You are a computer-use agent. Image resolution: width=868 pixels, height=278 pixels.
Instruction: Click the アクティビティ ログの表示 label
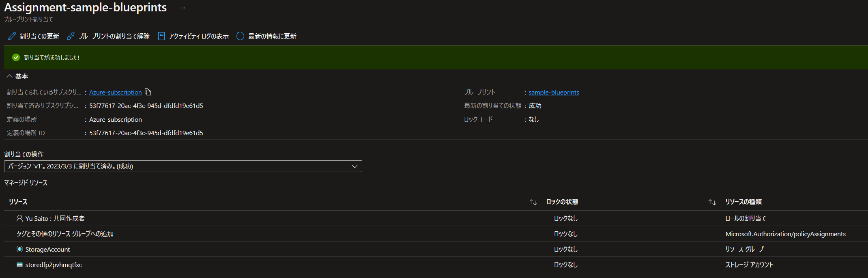tap(199, 36)
